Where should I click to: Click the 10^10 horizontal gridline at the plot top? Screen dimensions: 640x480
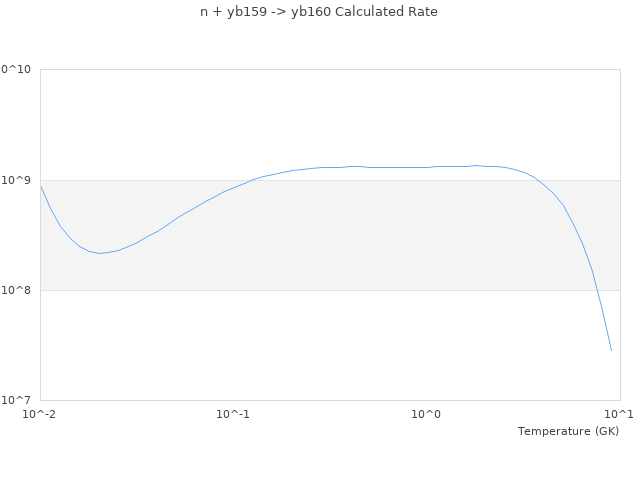point(330,70)
